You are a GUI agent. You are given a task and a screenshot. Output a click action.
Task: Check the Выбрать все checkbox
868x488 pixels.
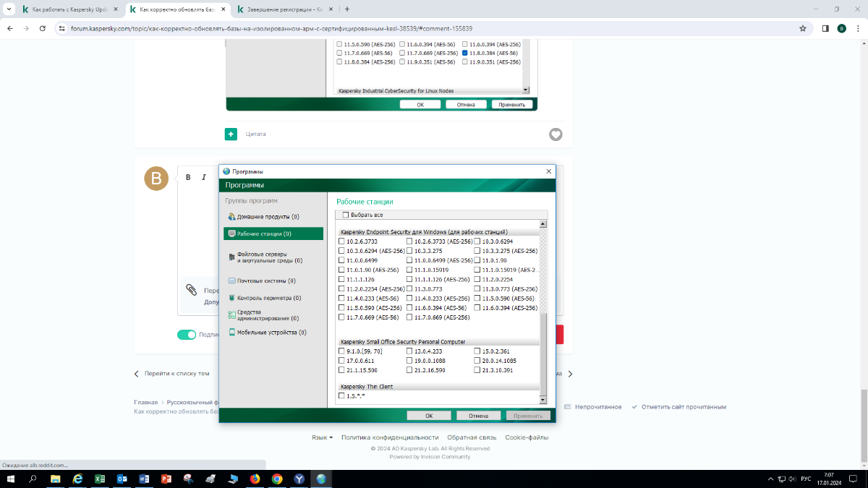(x=345, y=215)
